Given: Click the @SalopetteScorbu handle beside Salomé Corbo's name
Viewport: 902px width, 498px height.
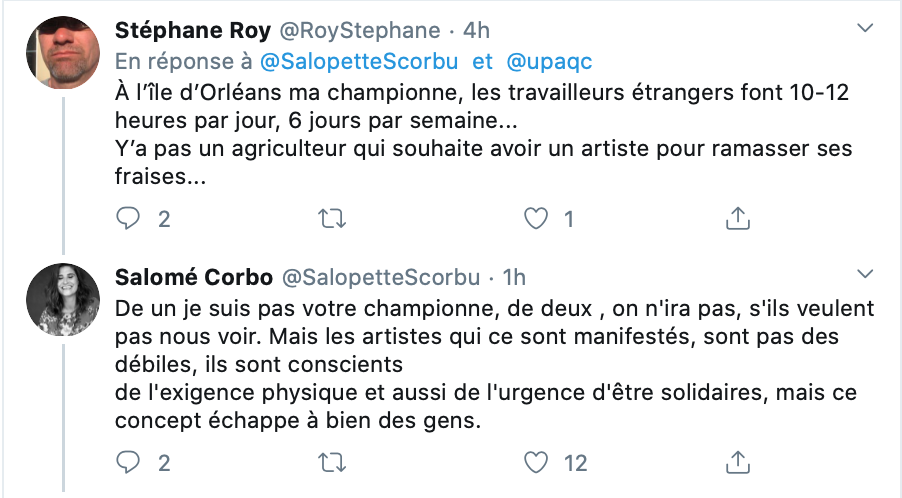Looking at the screenshot, I should [x=381, y=278].
